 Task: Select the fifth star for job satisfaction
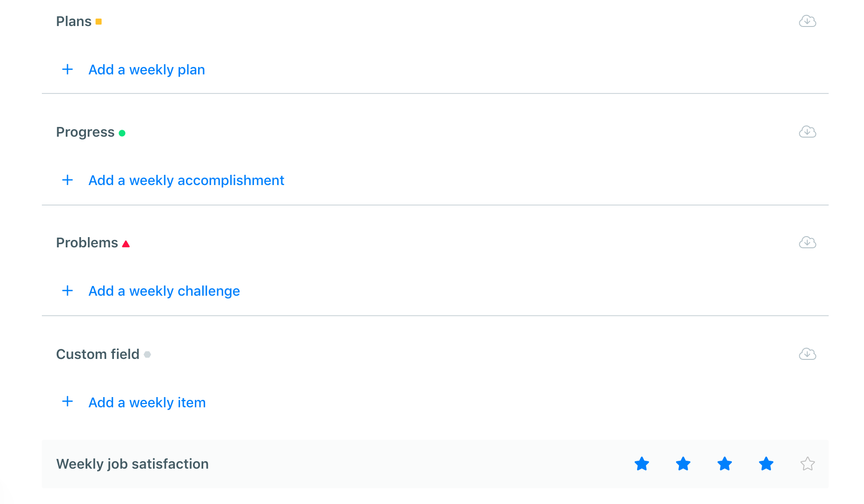808,464
